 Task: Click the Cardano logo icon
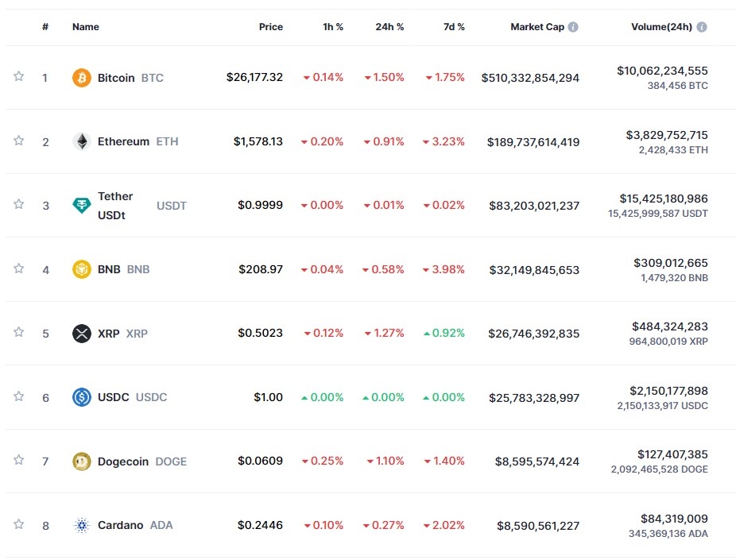point(82,525)
